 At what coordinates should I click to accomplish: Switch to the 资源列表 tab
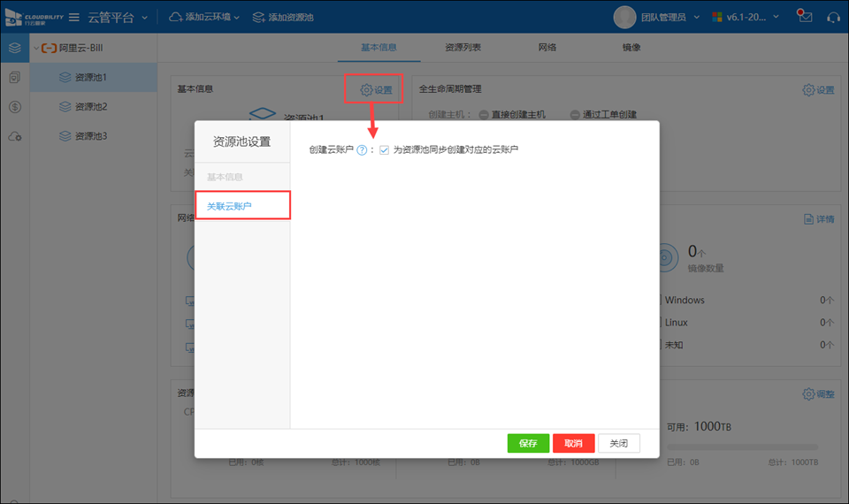pos(463,48)
